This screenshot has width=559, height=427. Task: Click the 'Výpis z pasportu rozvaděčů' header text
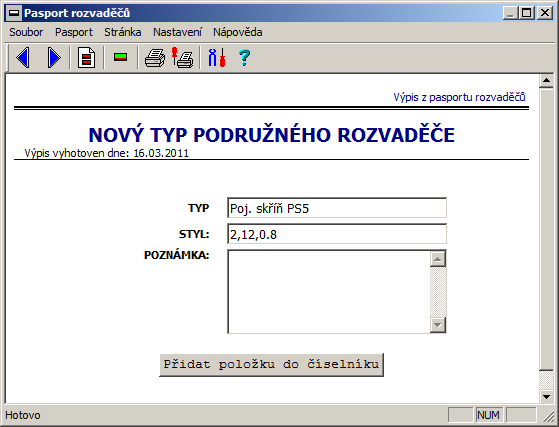pos(459,97)
